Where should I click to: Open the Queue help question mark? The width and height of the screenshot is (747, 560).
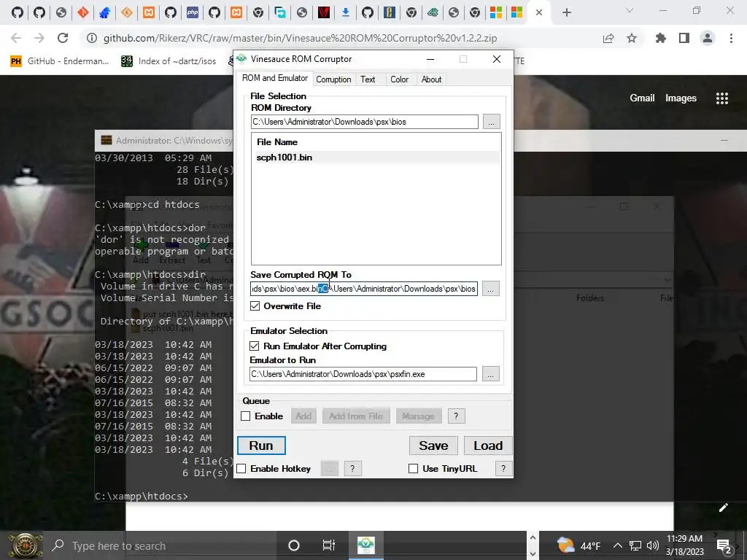click(x=456, y=416)
